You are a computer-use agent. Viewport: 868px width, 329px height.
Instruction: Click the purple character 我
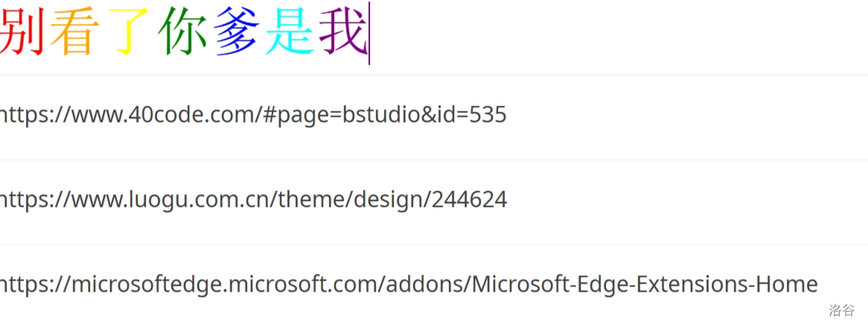coord(342,33)
